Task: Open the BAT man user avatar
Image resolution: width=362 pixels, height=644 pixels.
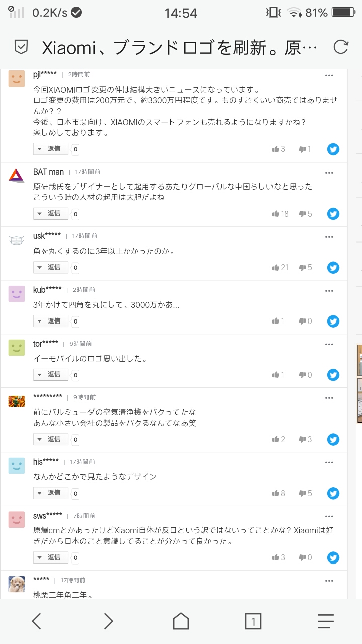Action: tap(17, 176)
